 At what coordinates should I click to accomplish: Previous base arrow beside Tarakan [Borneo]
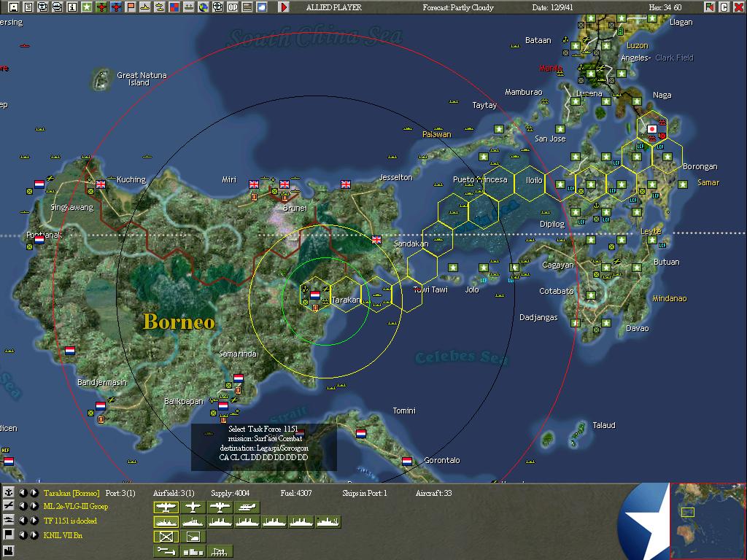tap(23, 492)
